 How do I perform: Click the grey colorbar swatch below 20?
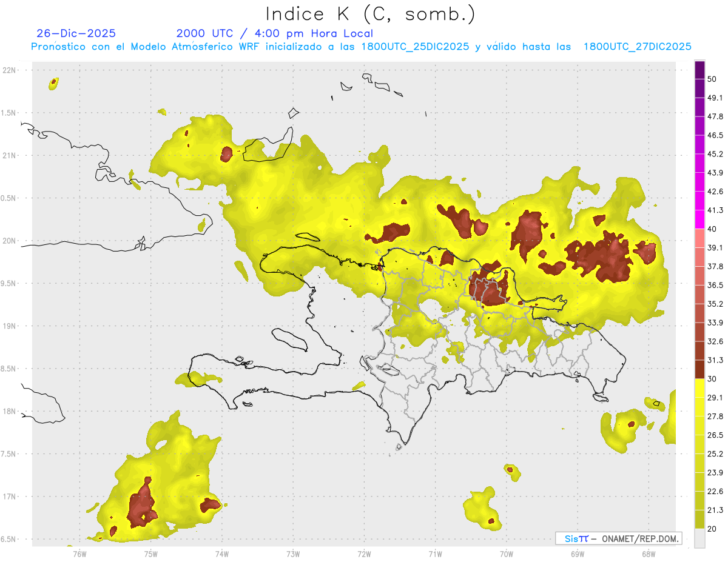[699, 538]
